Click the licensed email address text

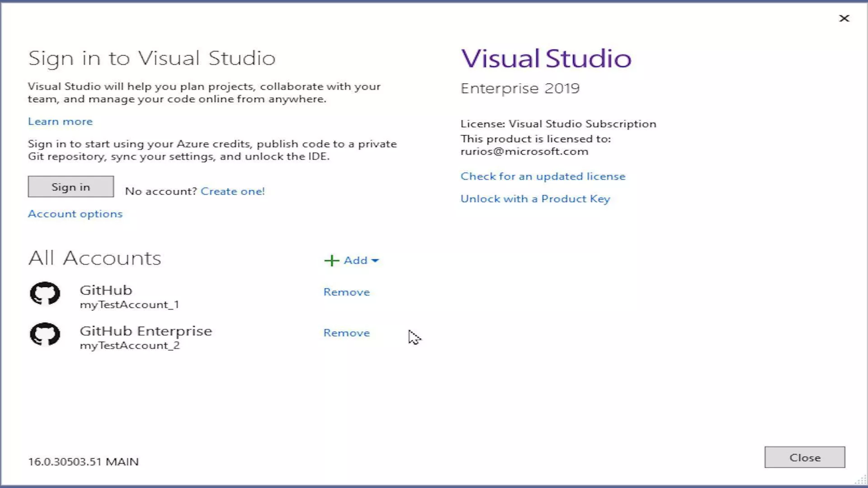(524, 151)
